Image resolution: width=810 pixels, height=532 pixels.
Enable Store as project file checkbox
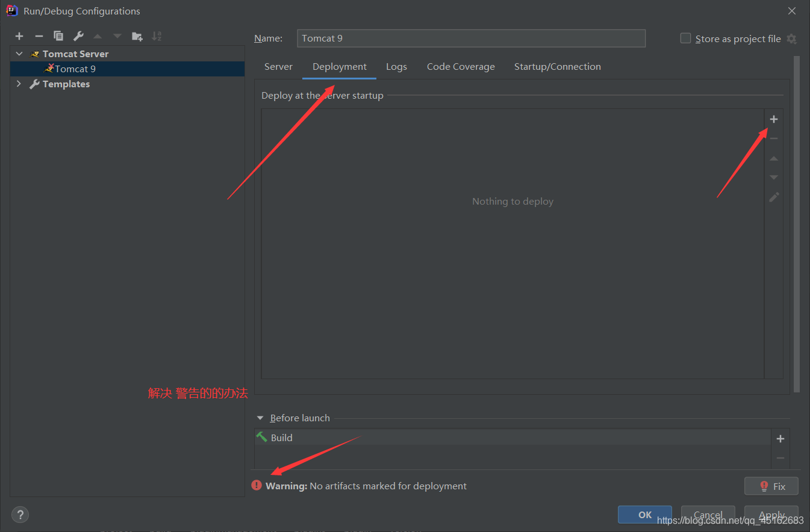coord(685,39)
